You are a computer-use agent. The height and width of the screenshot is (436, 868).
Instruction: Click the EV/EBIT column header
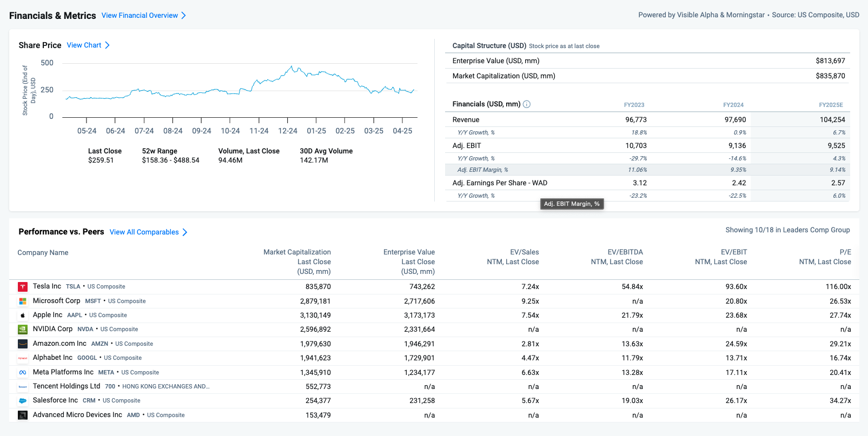pyautogui.click(x=721, y=257)
